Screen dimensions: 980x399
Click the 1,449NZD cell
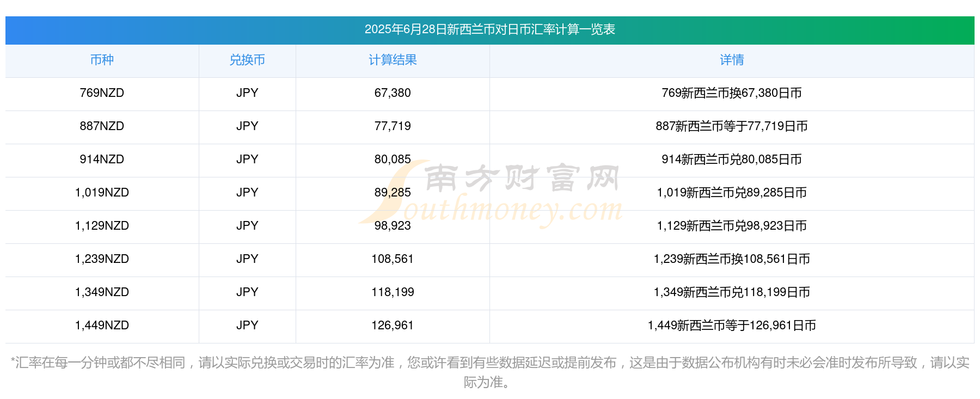[x=102, y=326]
